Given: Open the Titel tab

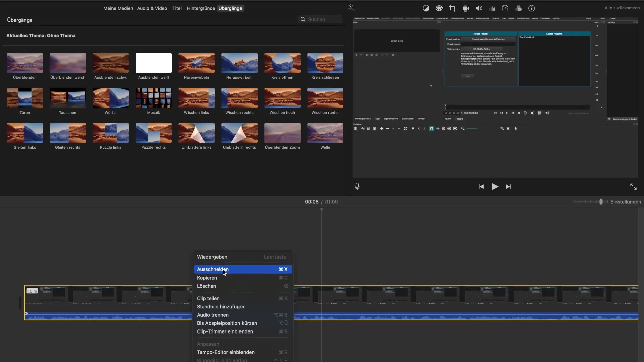Looking at the screenshot, I should pos(177,8).
